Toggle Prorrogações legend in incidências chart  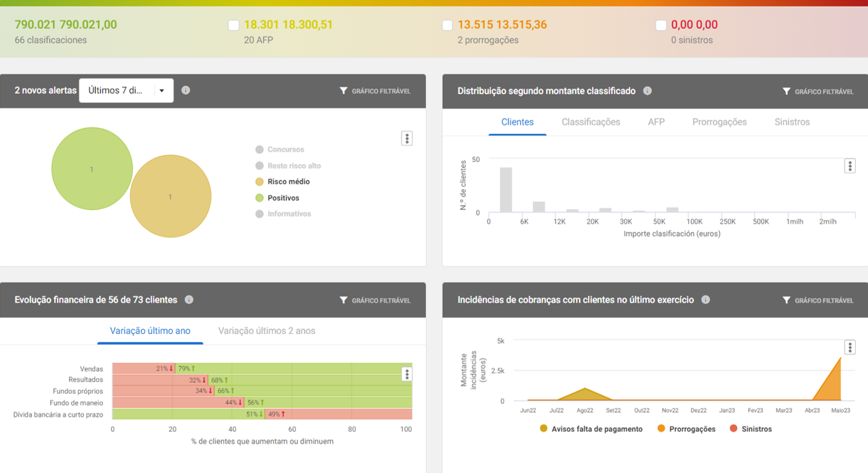pyautogui.click(x=686, y=429)
